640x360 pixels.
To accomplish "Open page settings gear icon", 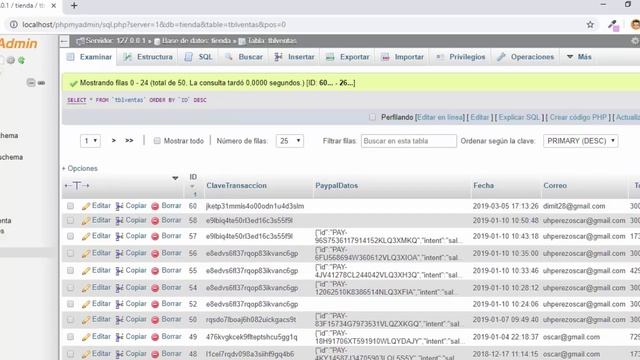I will click(x=635, y=41).
